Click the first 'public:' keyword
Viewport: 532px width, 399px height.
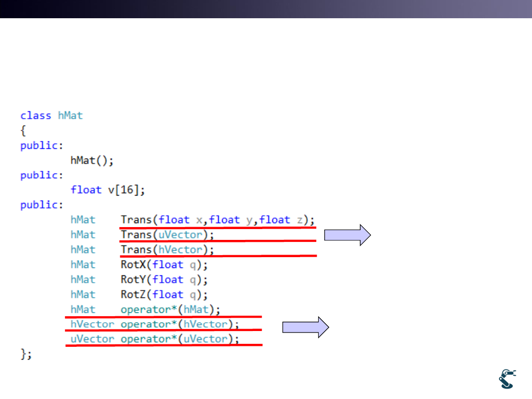42,146
